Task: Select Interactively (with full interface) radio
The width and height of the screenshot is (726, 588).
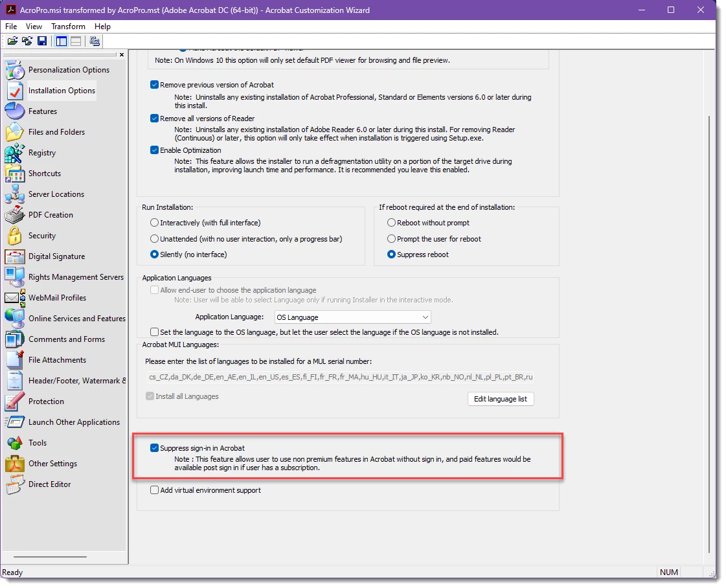Action: click(x=155, y=223)
